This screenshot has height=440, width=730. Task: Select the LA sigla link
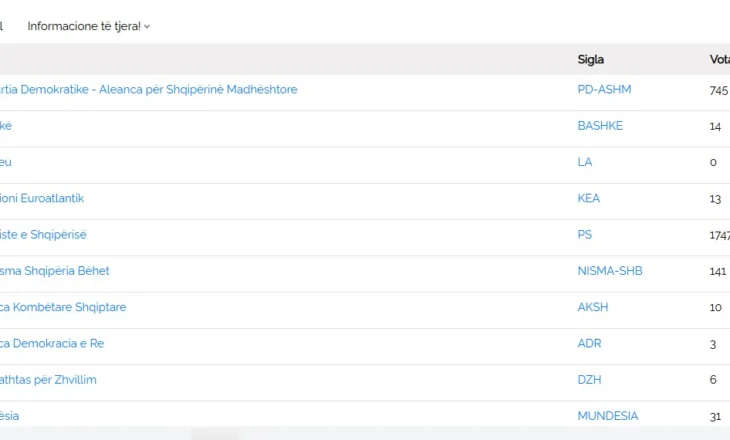coord(585,162)
